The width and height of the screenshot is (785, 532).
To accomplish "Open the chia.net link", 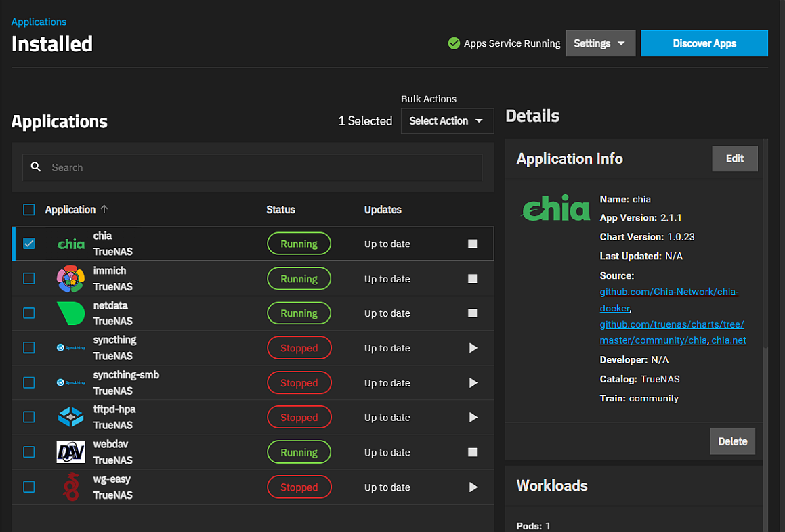I will (x=728, y=340).
